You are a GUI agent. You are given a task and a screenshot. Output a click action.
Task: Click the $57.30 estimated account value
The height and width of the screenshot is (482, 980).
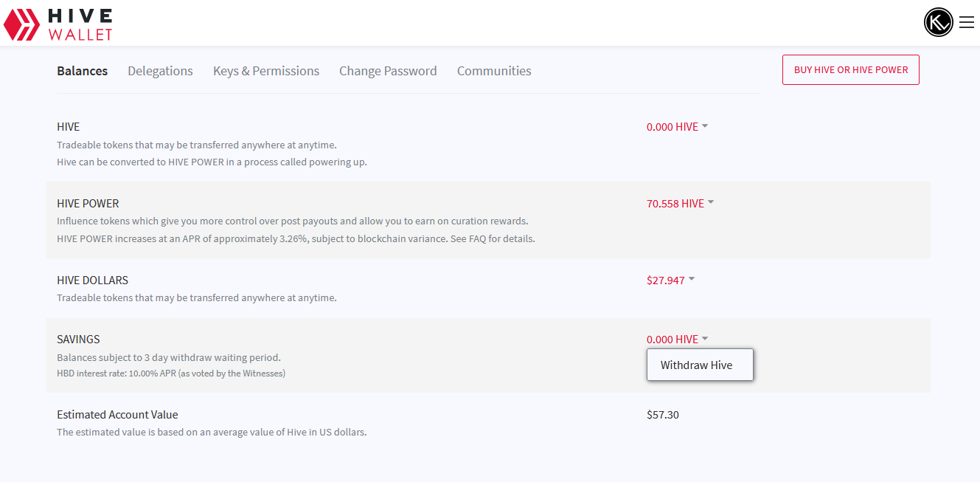[663, 415]
